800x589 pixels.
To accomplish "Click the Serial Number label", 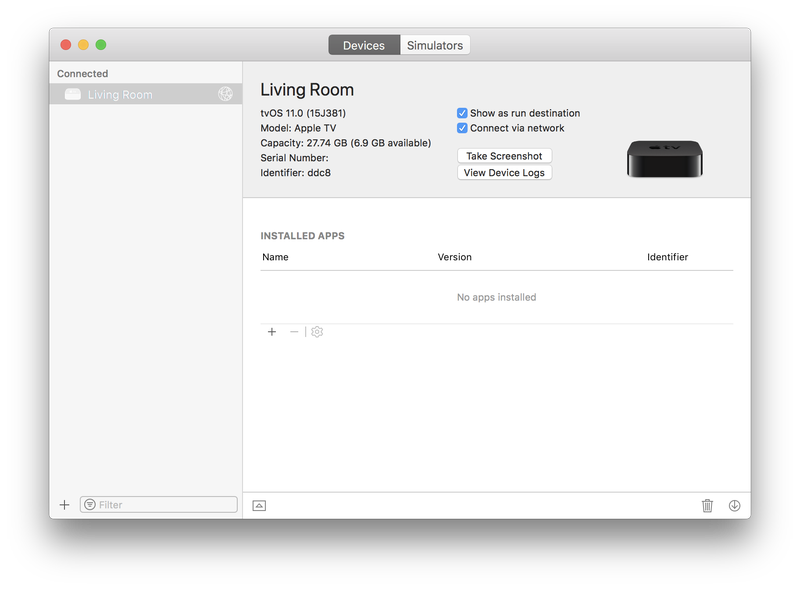I will 294,158.
